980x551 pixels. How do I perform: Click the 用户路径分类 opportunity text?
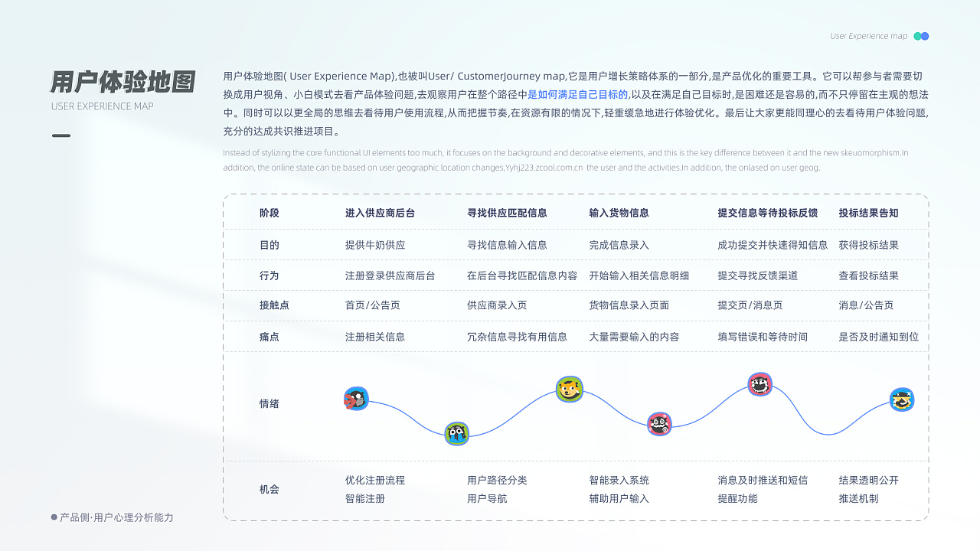(x=497, y=481)
